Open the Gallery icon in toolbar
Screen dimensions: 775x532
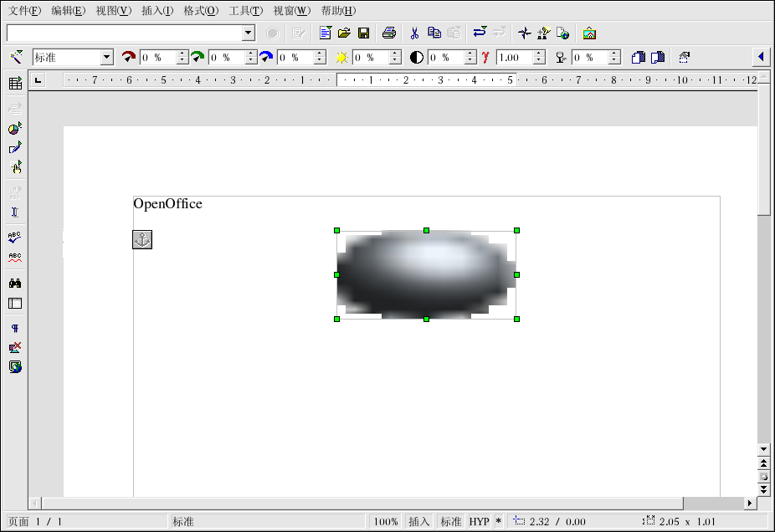point(589,33)
